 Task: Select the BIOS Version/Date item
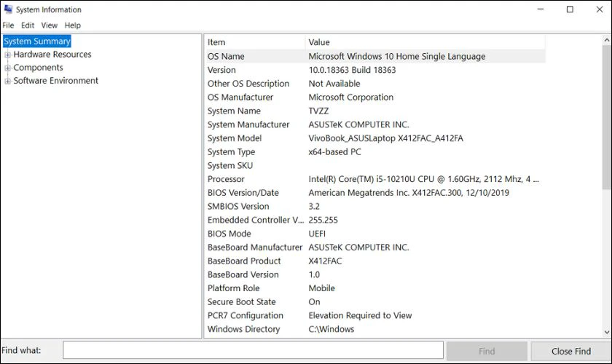(243, 193)
